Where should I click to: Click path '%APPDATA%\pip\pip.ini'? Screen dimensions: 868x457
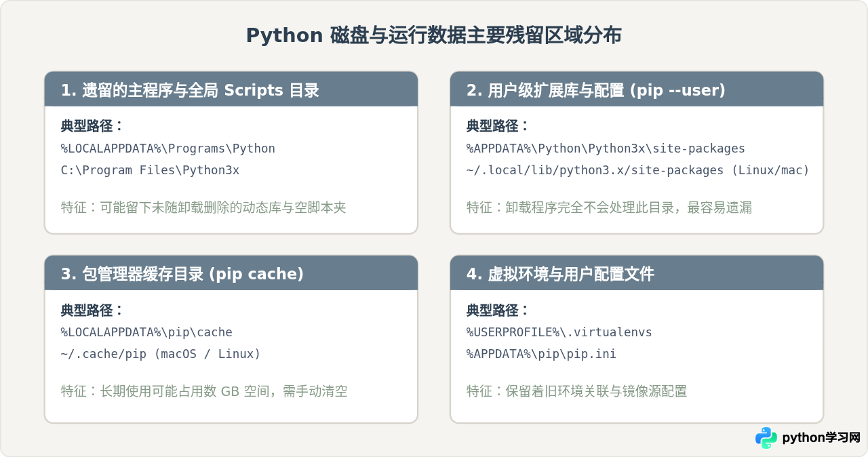tap(541, 354)
